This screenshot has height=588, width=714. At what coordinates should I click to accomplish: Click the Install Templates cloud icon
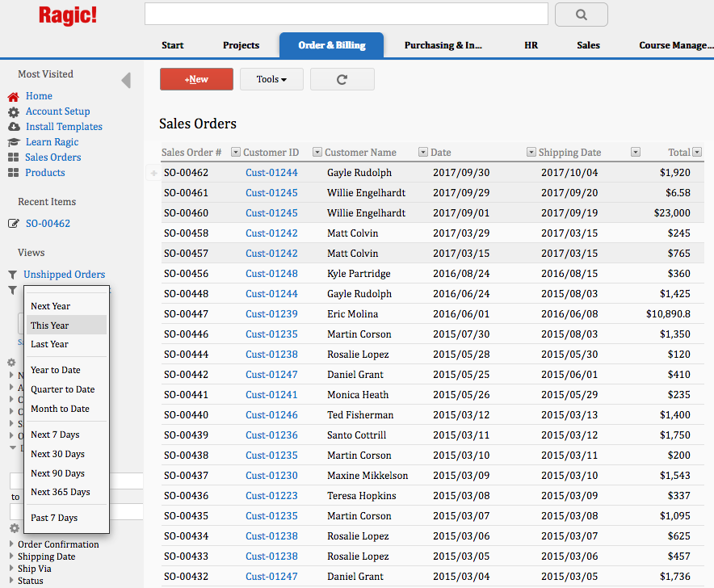(x=14, y=127)
